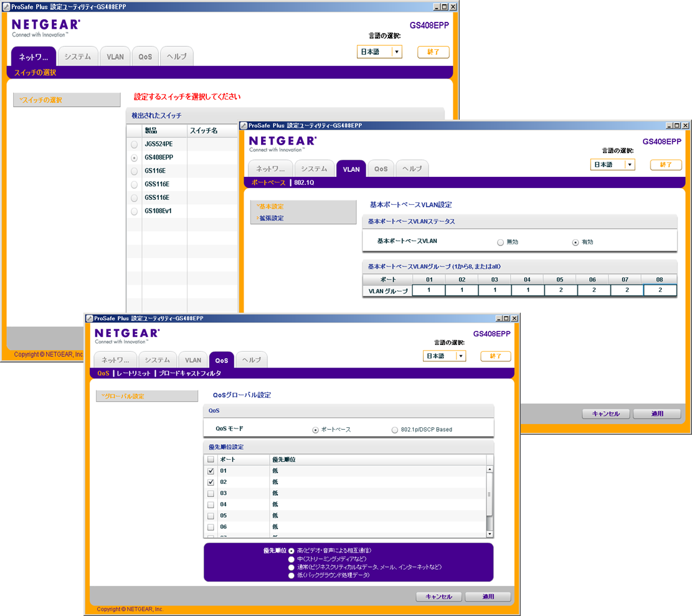
Task: Click スイッチの選択 sidebar item
Action: coord(67,100)
